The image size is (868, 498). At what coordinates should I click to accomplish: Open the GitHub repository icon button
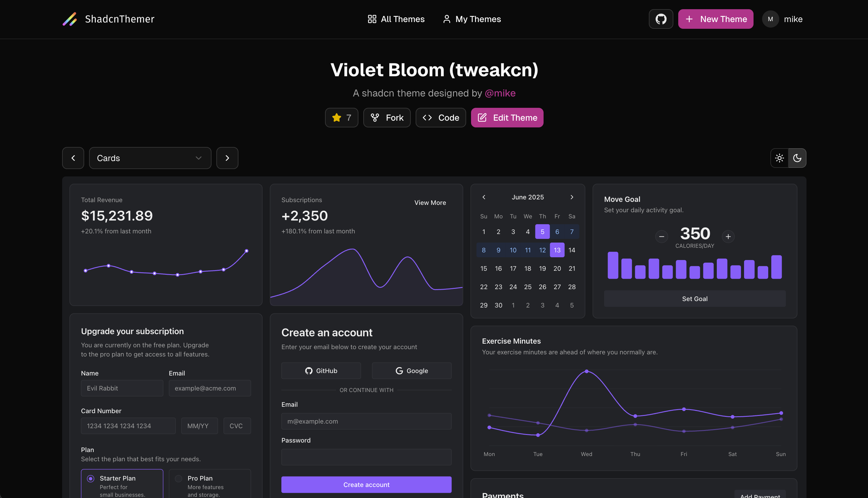[x=660, y=19]
